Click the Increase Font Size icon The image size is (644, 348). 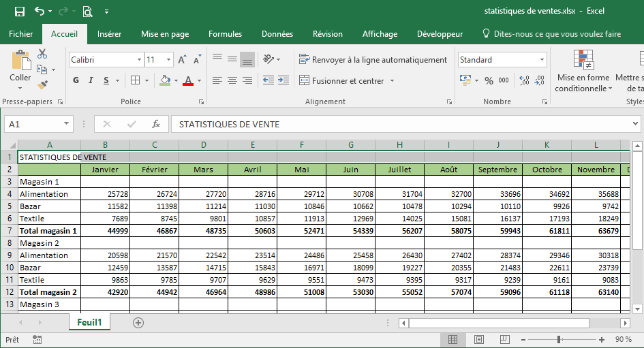click(182, 60)
